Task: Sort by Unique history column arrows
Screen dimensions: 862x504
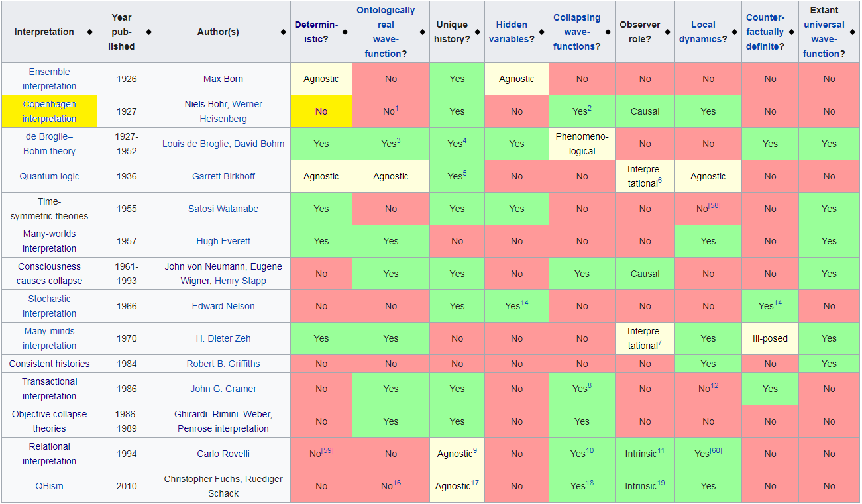Action: coord(477,32)
